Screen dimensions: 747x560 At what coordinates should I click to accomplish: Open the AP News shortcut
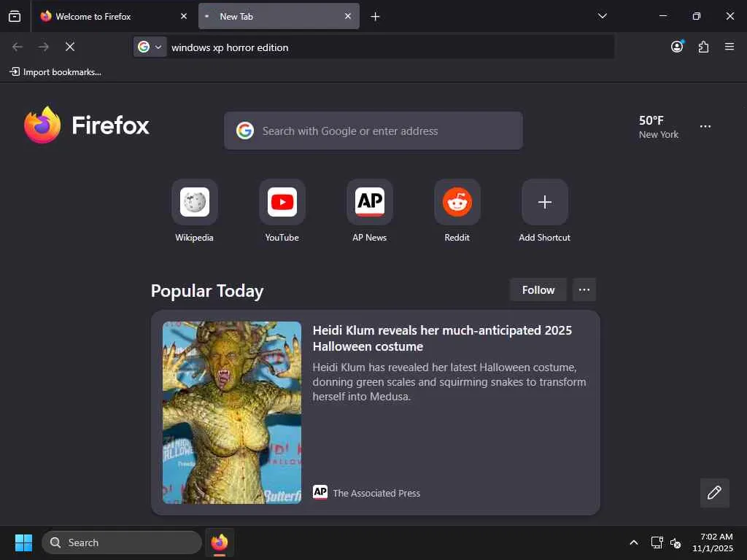[x=370, y=211]
